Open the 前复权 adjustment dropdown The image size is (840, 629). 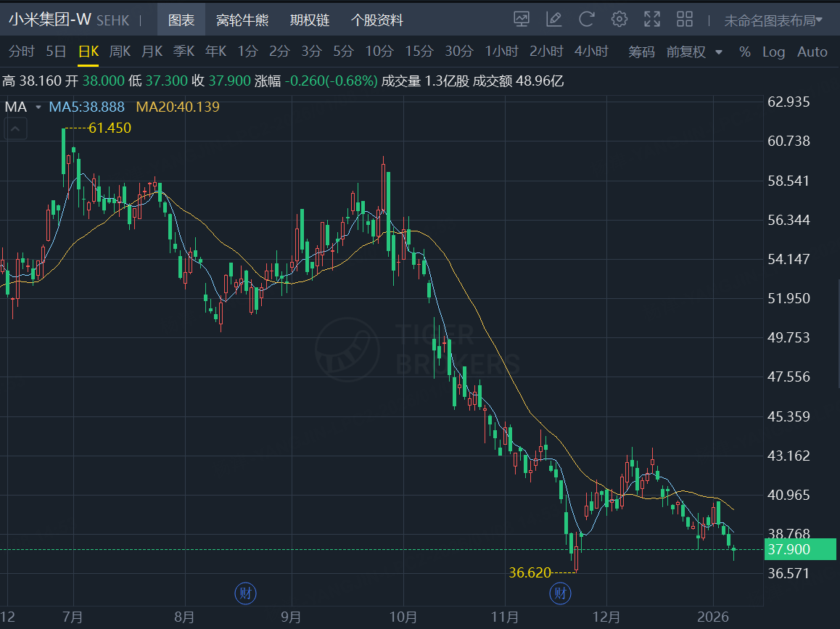tap(694, 52)
